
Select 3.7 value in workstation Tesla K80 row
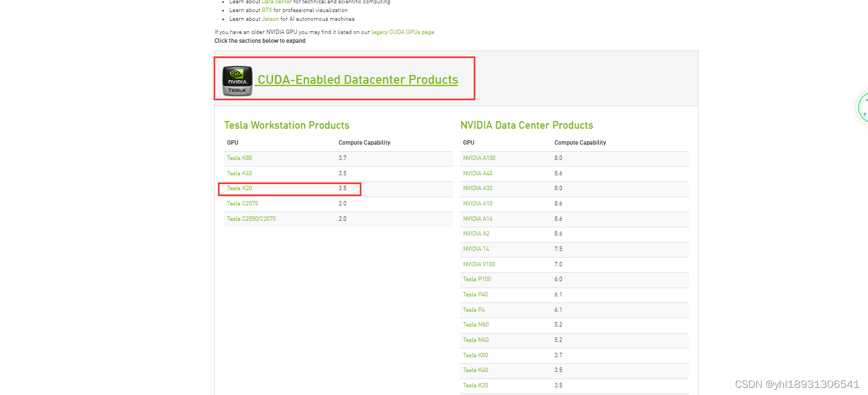point(342,158)
